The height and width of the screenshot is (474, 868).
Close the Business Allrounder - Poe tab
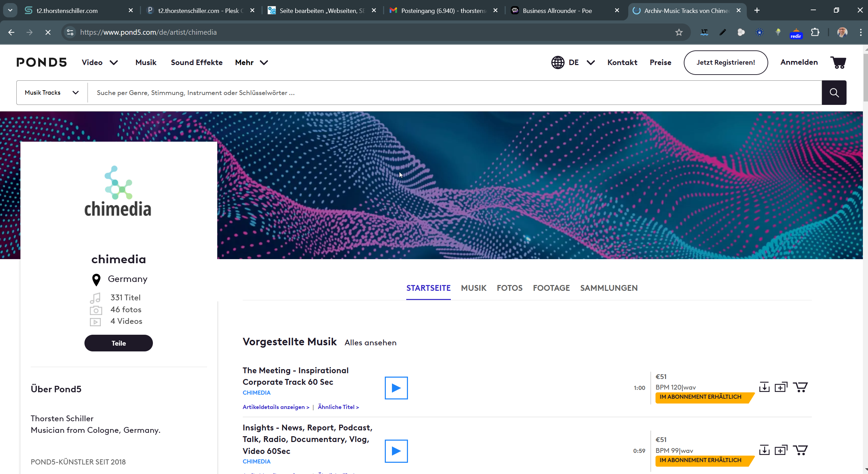(617, 11)
